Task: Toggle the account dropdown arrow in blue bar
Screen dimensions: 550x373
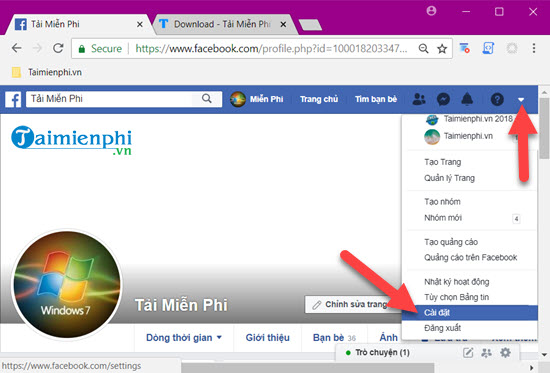Action: [x=521, y=100]
